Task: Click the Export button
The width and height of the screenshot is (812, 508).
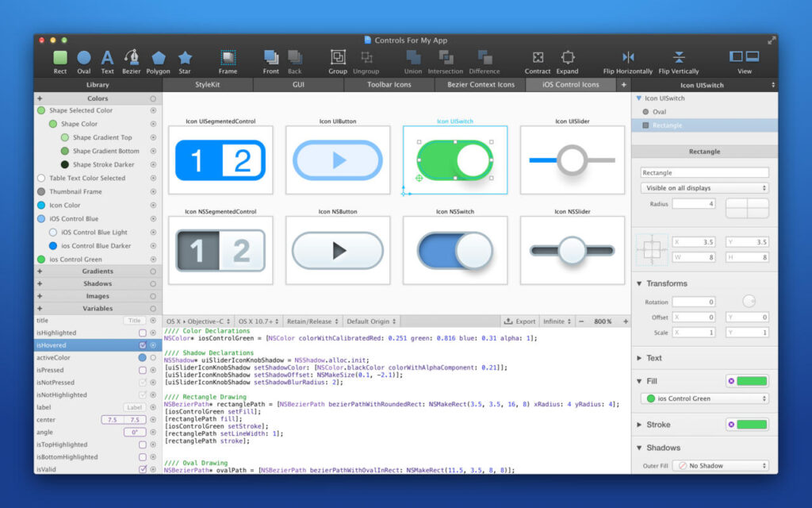Action: point(520,321)
